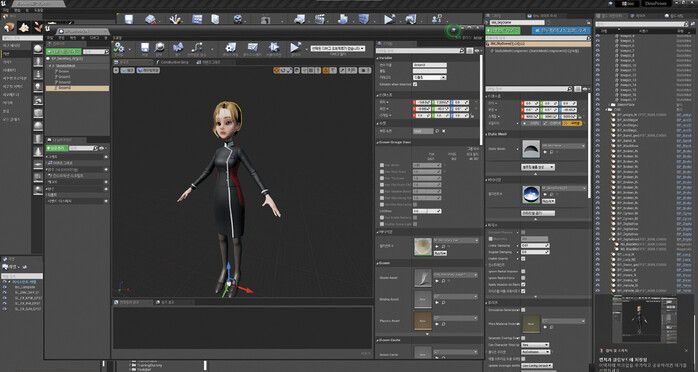Click green Add New button in My Blueprint
This screenshot has width=698, height=372.
coord(56,148)
